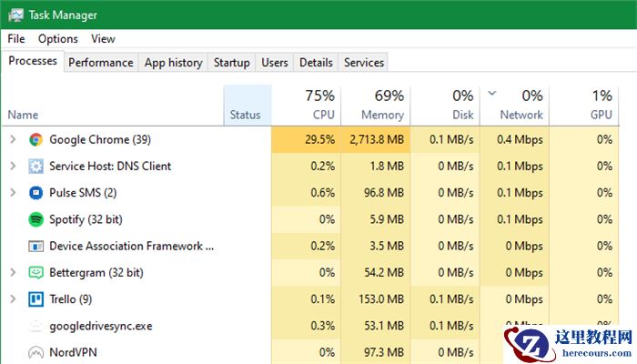Click the Bettergram app icon
The height and width of the screenshot is (364, 637).
coord(35,273)
